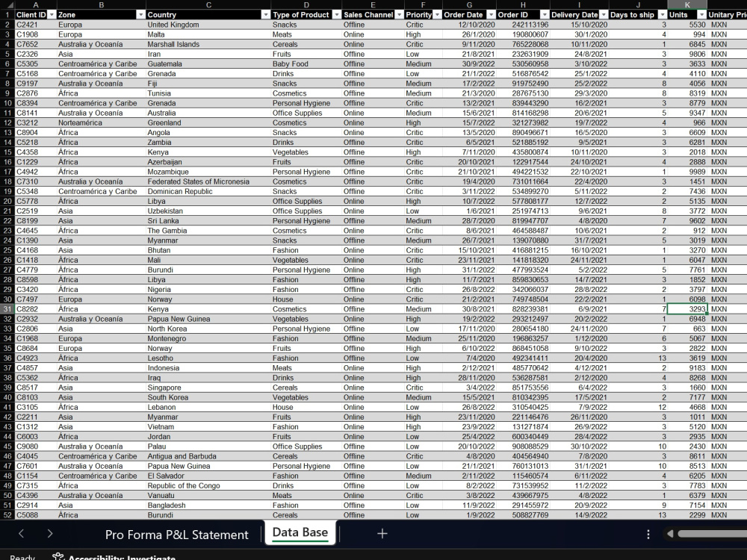Click the Palau country cell
Screen dimensions: 747x560
point(208,447)
